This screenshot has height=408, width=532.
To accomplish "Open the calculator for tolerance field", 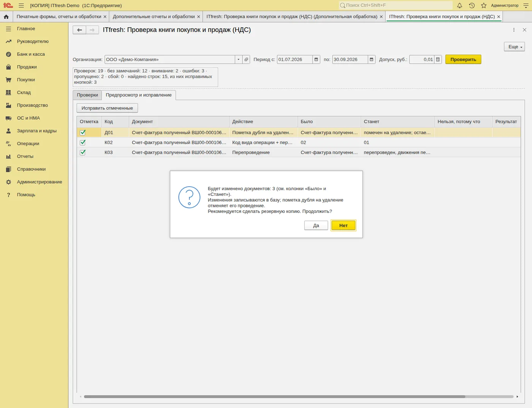I will 438,59.
